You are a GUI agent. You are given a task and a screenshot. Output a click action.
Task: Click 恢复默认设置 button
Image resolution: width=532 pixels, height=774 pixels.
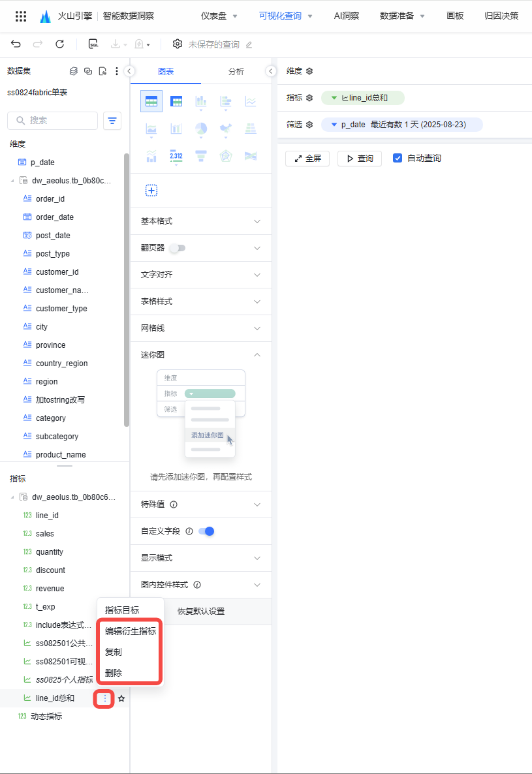click(201, 611)
